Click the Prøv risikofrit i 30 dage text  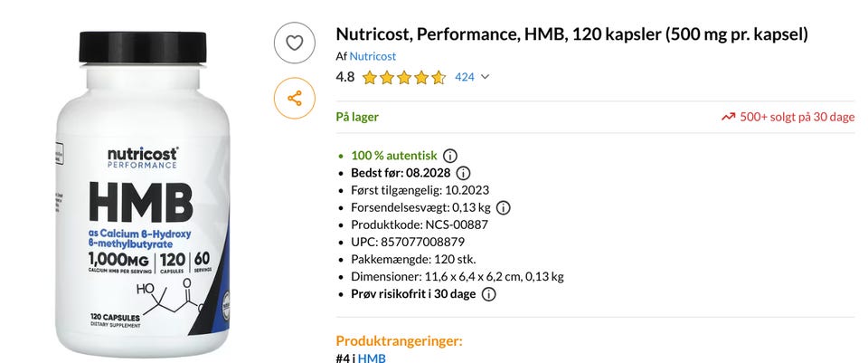pos(412,294)
